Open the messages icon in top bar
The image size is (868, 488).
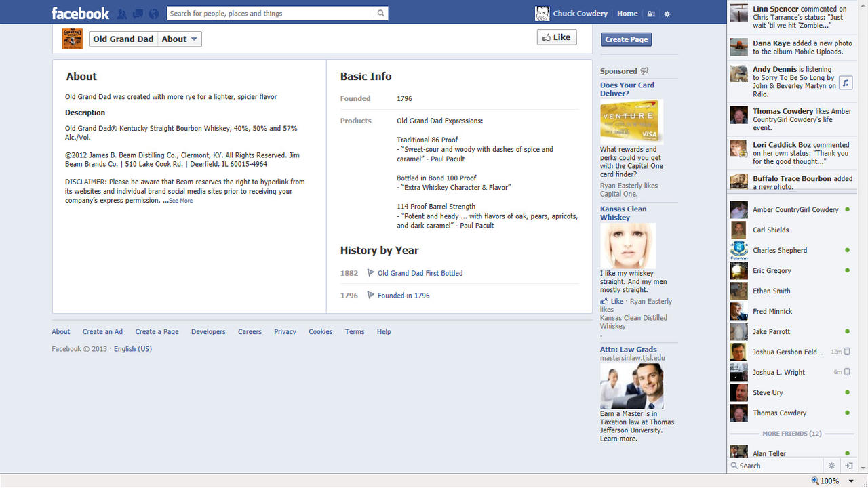pos(138,14)
